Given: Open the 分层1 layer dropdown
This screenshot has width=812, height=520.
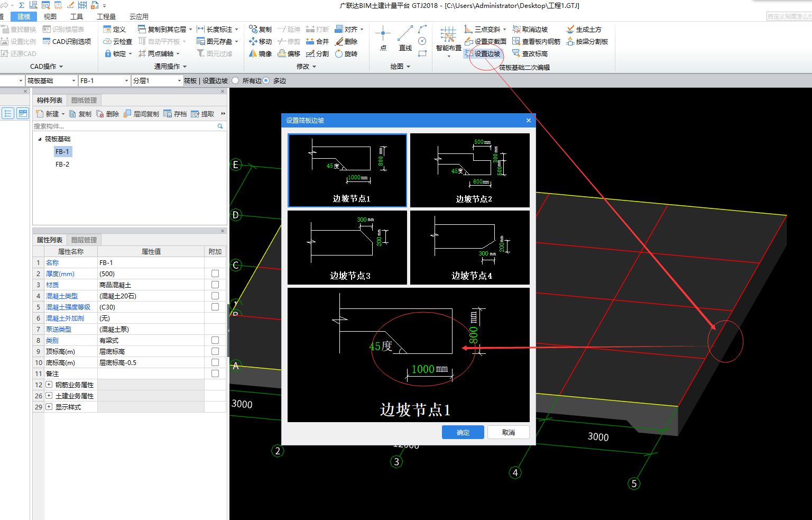Looking at the screenshot, I should [179, 80].
